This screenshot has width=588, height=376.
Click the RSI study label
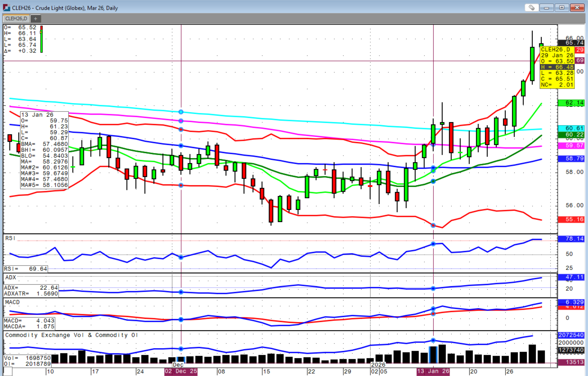(10, 238)
